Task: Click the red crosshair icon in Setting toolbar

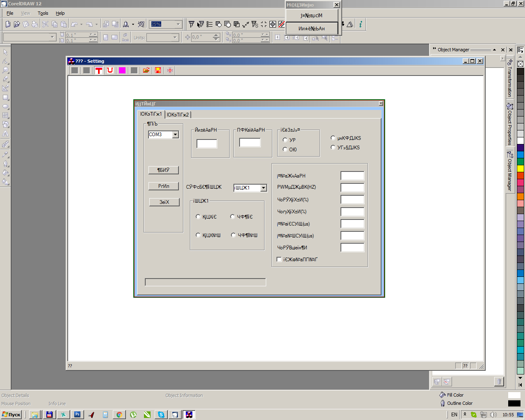Action: pos(170,71)
